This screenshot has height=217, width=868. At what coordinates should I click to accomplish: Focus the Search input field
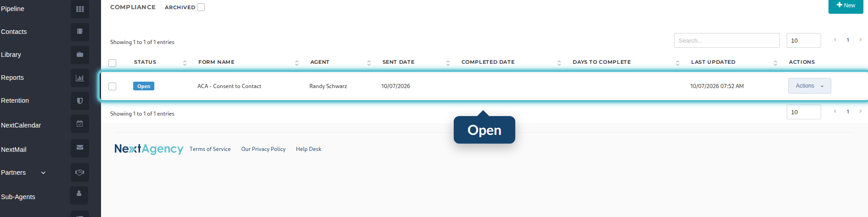[727, 40]
